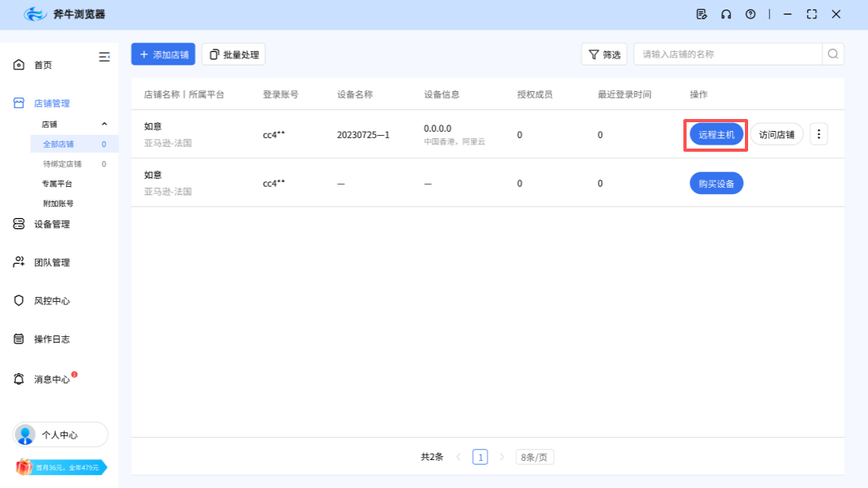Collapse the sidebar using the hamburger icon
Viewport: 868px width, 488px height.
(104, 56)
